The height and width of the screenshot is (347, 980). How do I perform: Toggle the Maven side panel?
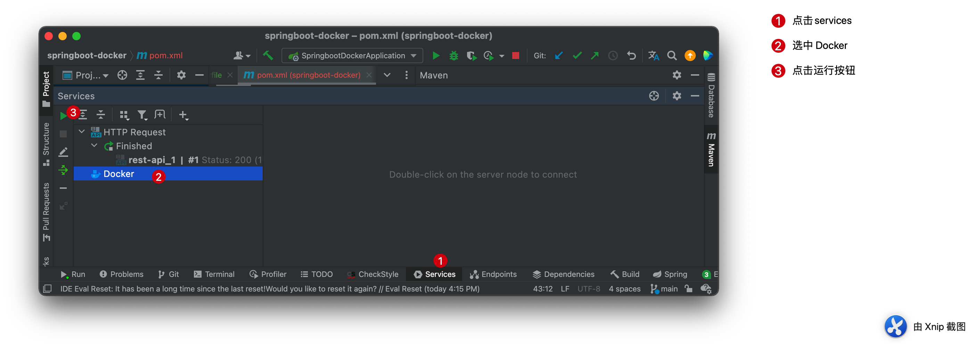pos(711,150)
